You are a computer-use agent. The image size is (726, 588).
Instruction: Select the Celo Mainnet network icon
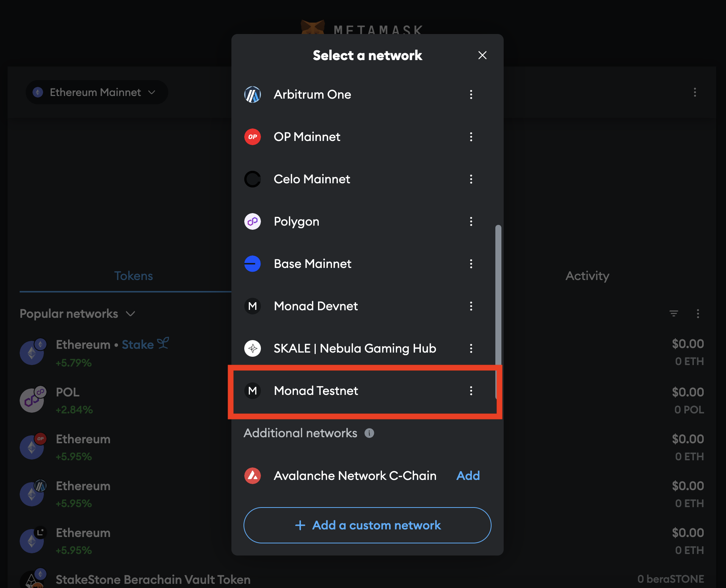(x=253, y=179)
